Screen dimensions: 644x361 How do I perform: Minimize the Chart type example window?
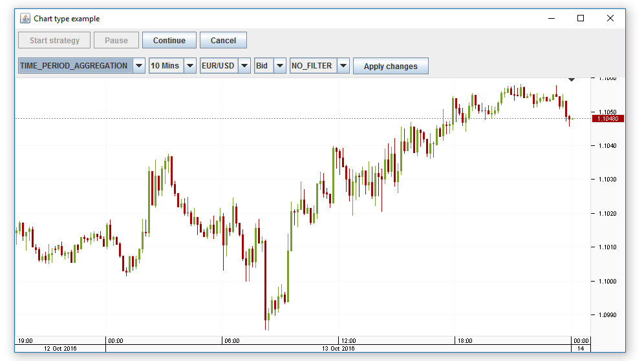(552, 18)
